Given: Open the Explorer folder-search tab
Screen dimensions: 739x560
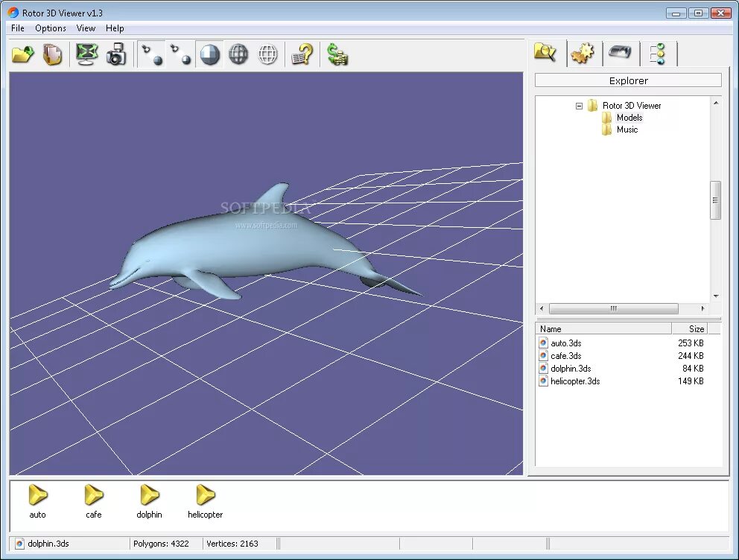Looking at the screenshot, I should click(546, 53).
